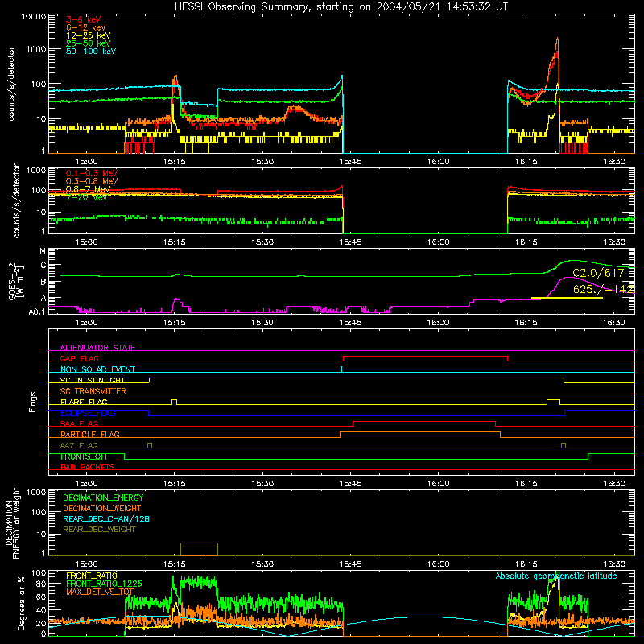
Task: Click the SAA_FLAG label
Action: click(79, 423)
